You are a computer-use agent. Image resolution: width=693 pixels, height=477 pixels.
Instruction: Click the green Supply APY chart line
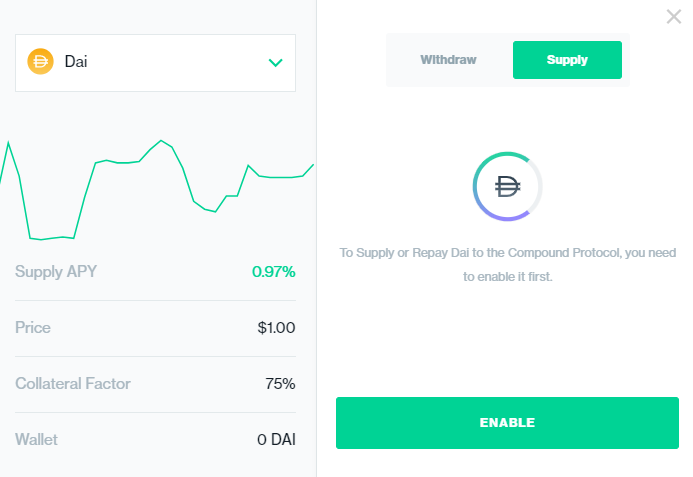tap(157, 190)
